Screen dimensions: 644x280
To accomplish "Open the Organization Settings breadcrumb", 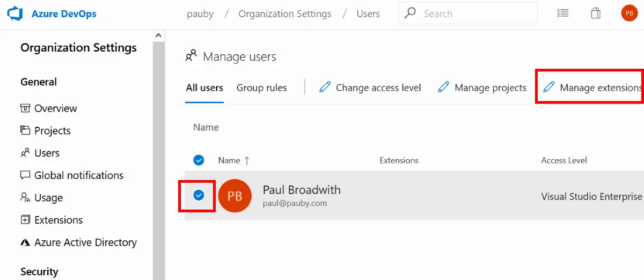I will 285,14.
